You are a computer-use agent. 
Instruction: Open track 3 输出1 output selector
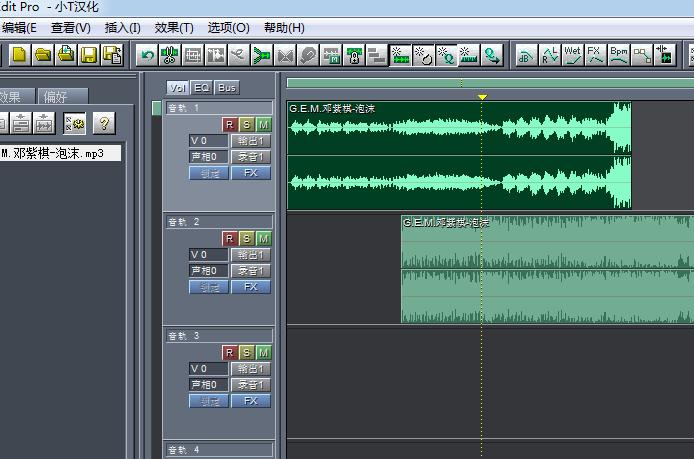(x=251, y=369)
